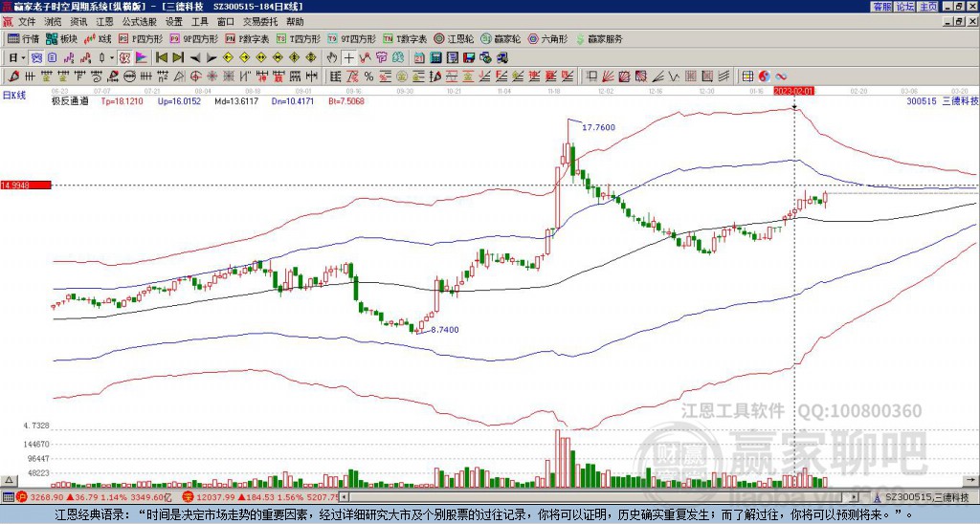This screenshot has height=524, width=980.
Task: Open the P四方形 square tool
Action: [x=141, y=39]
